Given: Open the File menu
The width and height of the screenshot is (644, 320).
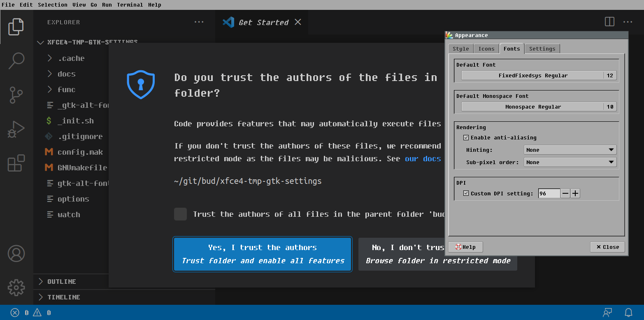Looking at the screenshot, I should pos(8,5).
